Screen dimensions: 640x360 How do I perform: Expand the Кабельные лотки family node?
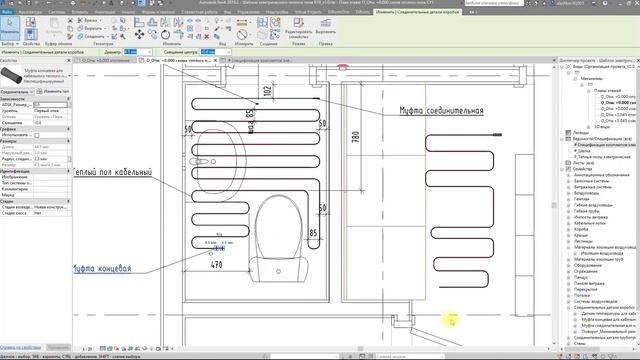569,223
